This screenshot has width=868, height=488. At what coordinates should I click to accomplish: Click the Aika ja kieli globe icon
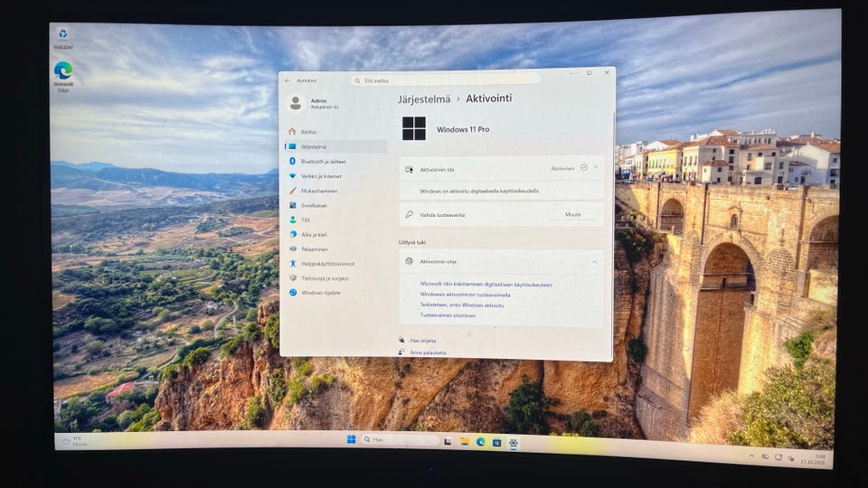(293, 235)
